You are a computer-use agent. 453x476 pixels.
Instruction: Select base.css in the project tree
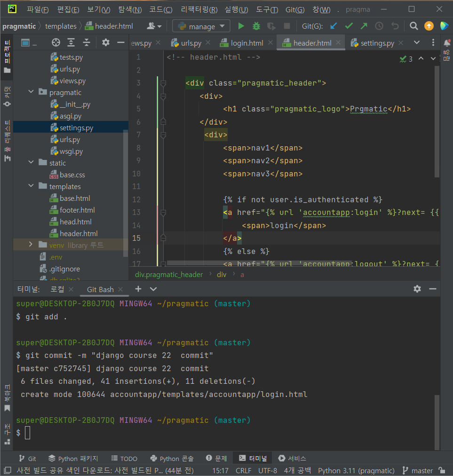click(x=72, y=175)
